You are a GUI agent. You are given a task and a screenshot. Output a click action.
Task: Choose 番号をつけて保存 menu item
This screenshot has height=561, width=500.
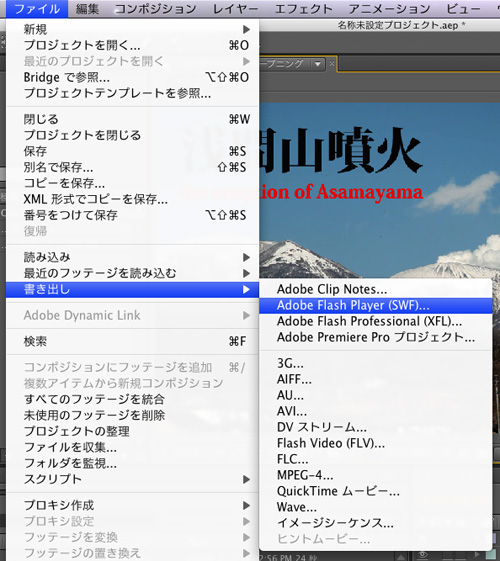pos(132,215)
